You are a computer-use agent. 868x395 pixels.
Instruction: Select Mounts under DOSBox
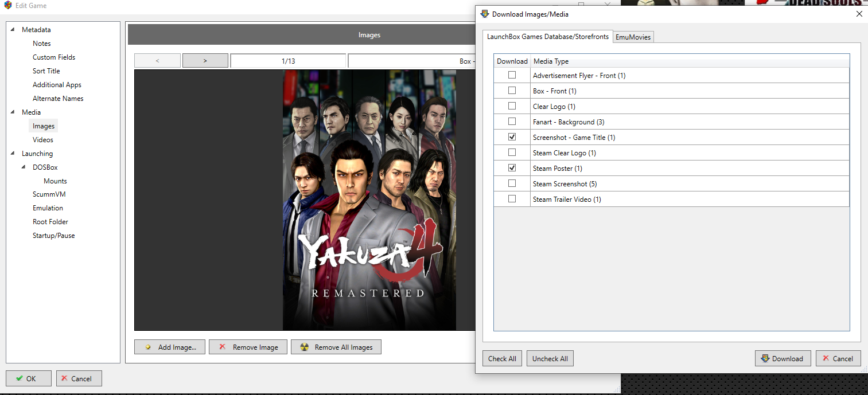click(x=55, y=181)
